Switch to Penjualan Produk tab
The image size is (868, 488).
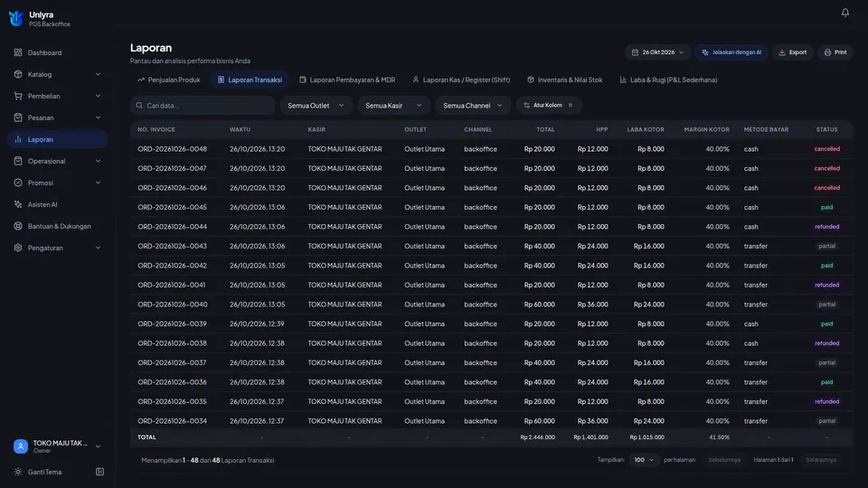click(169, 80)
